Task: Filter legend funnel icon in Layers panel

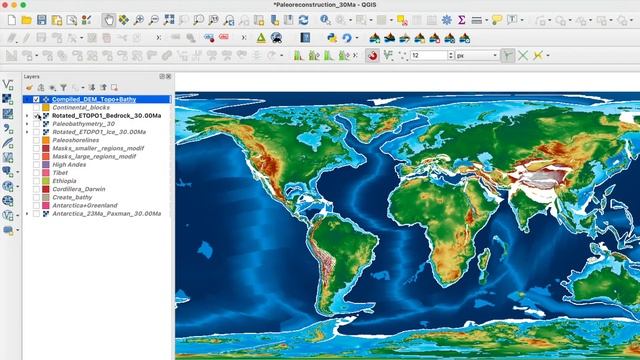Action: point(64,87)
